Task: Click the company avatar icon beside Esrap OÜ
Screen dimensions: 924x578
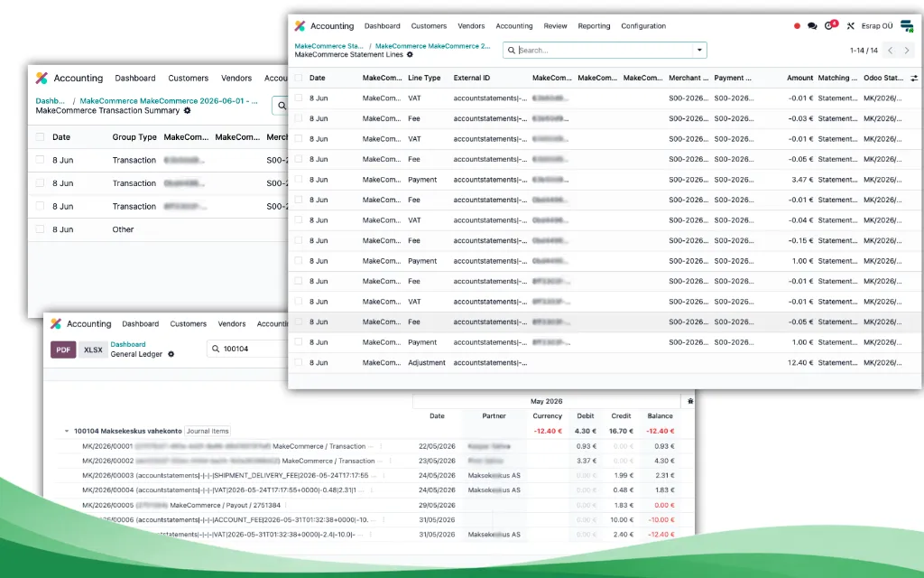Action: 907,26
